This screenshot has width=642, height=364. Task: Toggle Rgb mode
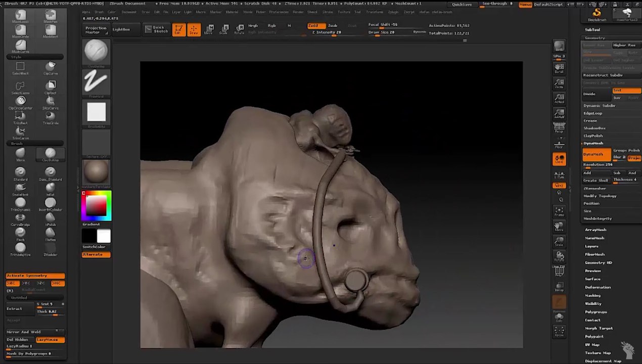pyautogui.click(x=272, y=25)
